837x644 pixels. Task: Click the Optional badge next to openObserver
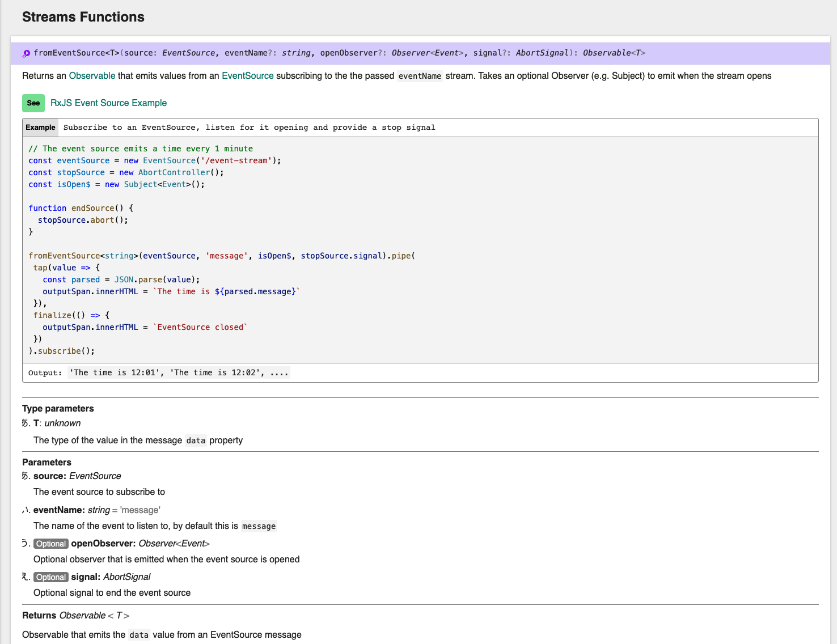pyautogui.click(x=50, y=543)
